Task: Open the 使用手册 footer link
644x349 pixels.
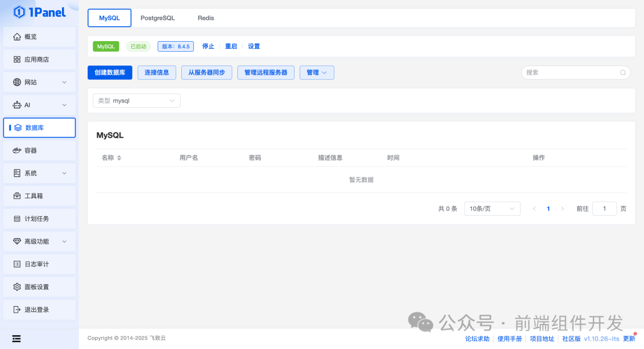Action: point(510,339)
